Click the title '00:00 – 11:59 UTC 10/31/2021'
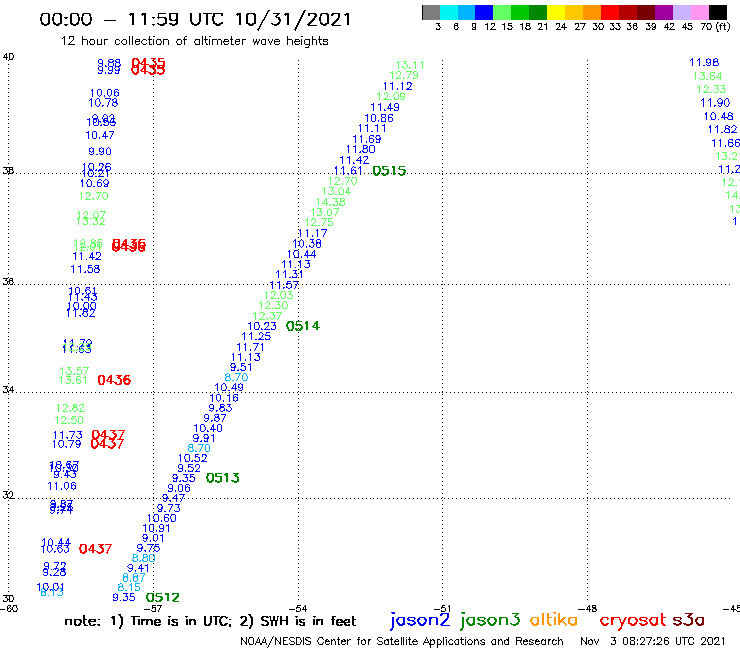 [x=195, y=19]
